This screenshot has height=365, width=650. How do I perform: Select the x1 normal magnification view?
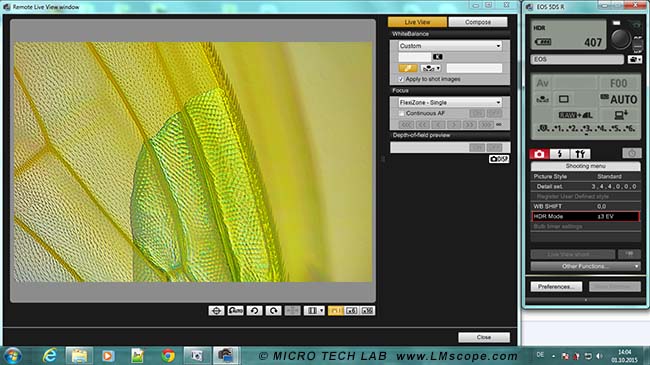(335, 311)
